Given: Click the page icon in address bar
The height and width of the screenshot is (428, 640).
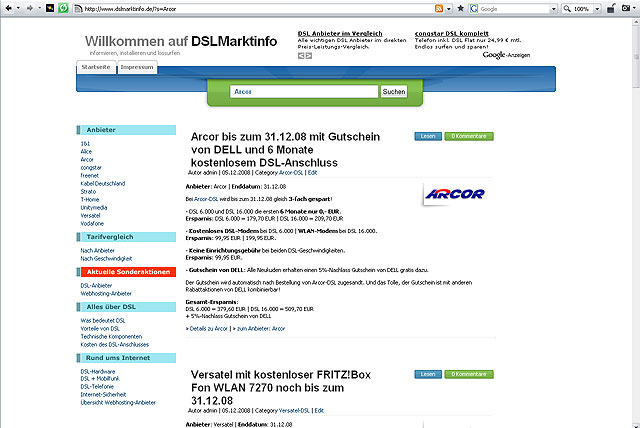Looking at the screenshot, I should [x=78, y=9].
